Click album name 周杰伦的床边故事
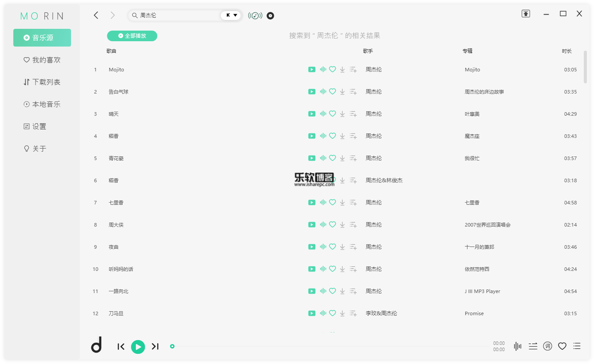594x364 pixels. click(484, 92)
